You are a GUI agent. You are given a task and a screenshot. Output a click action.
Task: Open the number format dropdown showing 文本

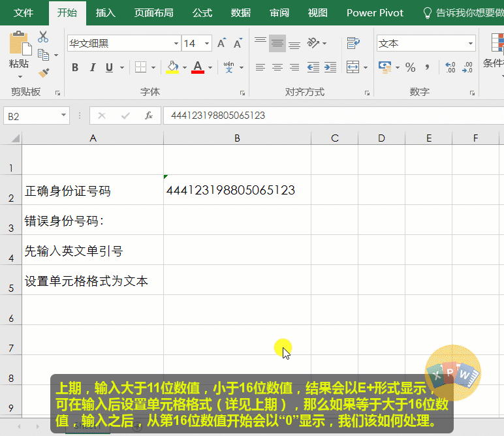471,43
